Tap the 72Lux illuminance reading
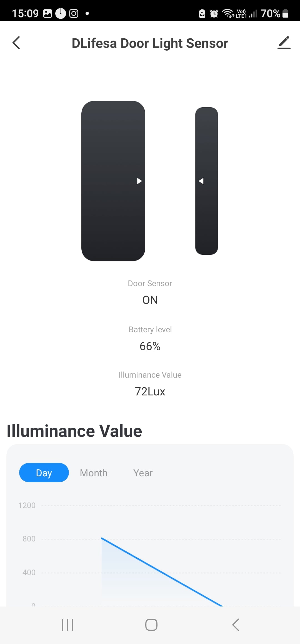The height and width of the screenshot is (644, 300). (150, 392)
